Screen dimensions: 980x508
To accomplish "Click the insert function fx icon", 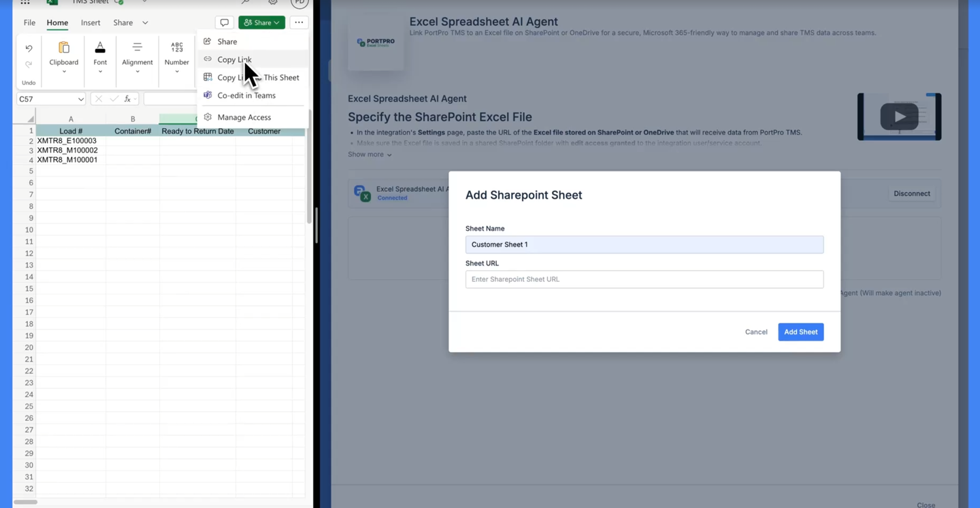I will 127,99.
